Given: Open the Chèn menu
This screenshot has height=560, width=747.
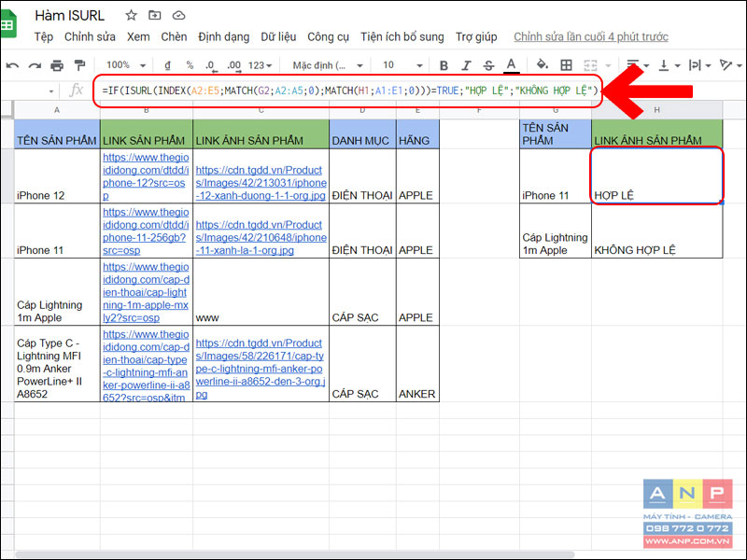Looking at the screenshot, I should click(174, 36).
